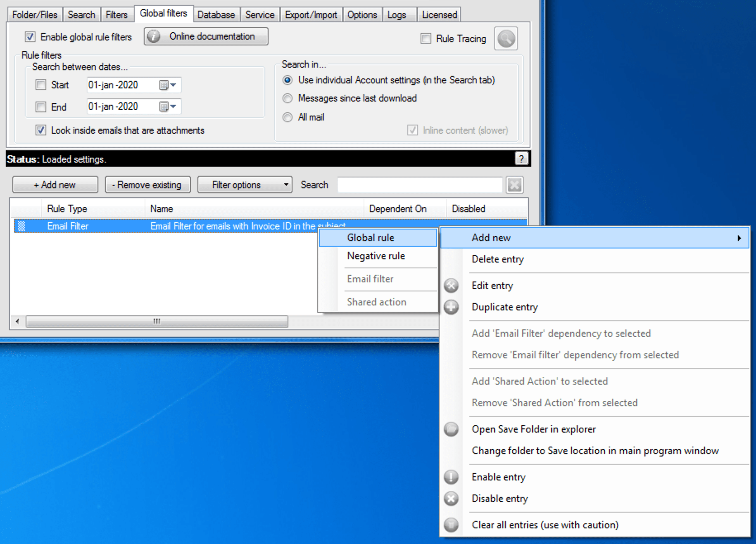Uncheck Enable global rule filters checkbox
The width and height of the screenshot is (756, 544).
pos(30,37)
